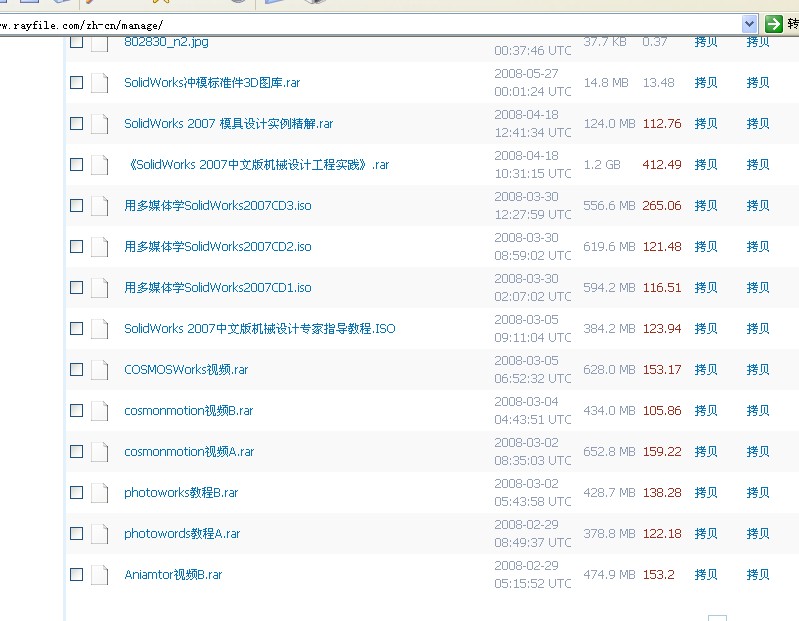The width and height of the screenshot is (799, 621).
Task: Click the 2008-02-29 05:15:52 UTC date
Action: click(532, 575)
